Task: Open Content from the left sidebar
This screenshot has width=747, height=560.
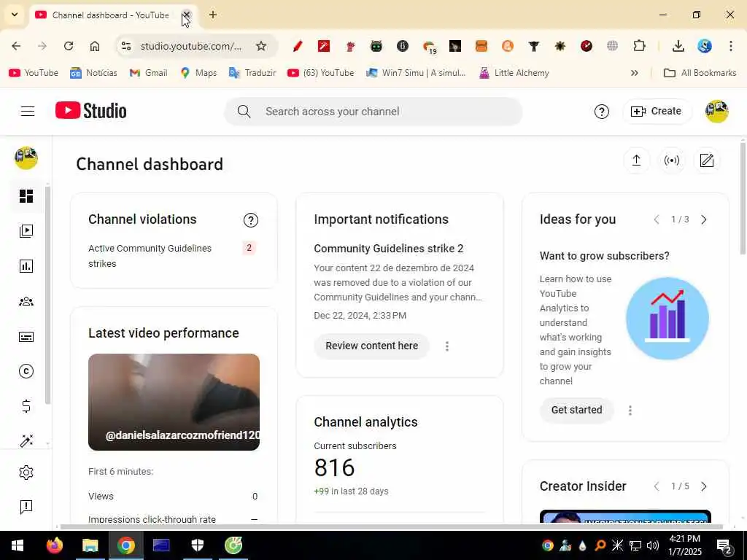Action: point(26,231)
